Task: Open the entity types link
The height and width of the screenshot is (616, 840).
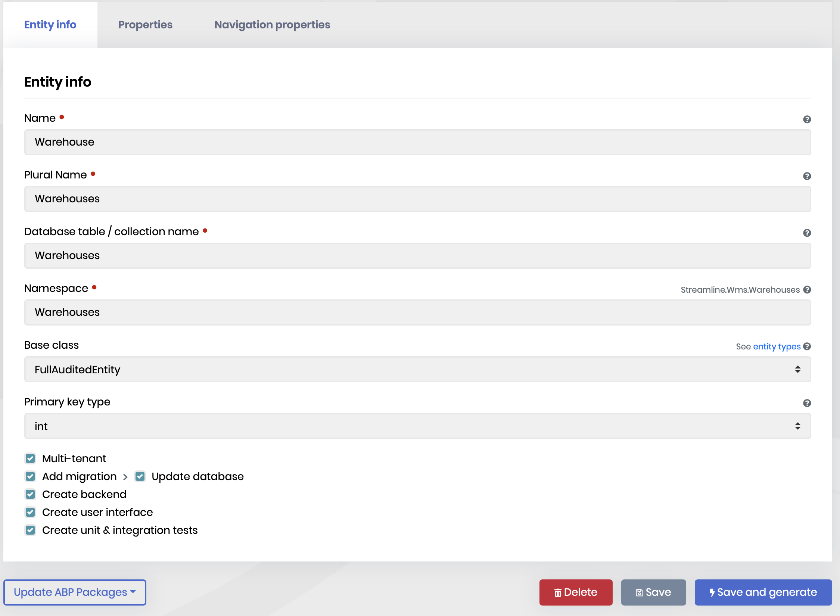Action: [x=777, y=346]
